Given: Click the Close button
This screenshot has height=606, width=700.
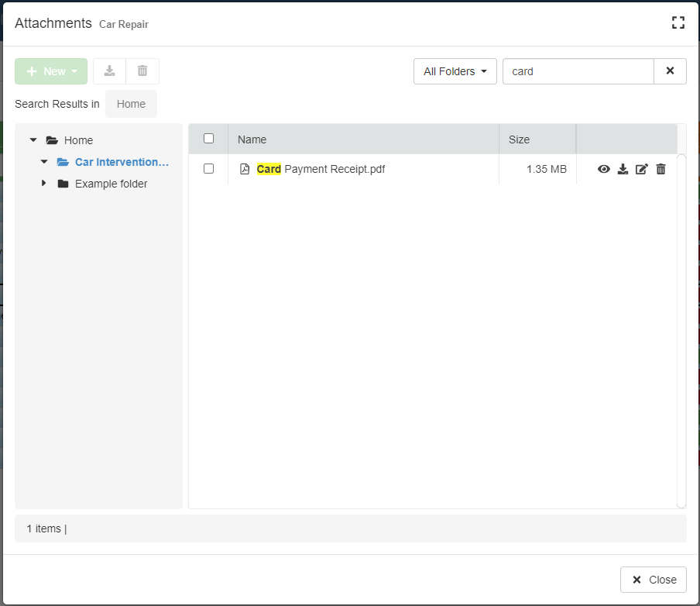Looking at the screenshot, I should [x=654, y=580].
